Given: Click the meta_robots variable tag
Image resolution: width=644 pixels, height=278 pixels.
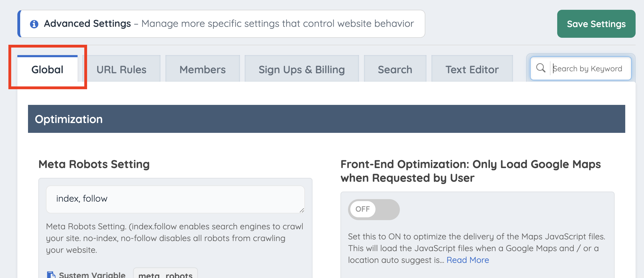Looking at the screenshot, I should click(x=165, y=274).
